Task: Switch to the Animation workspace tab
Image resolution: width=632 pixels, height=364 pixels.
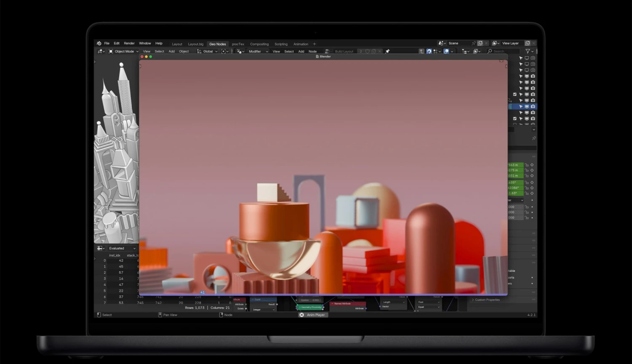Action: [x=301, y=44]
